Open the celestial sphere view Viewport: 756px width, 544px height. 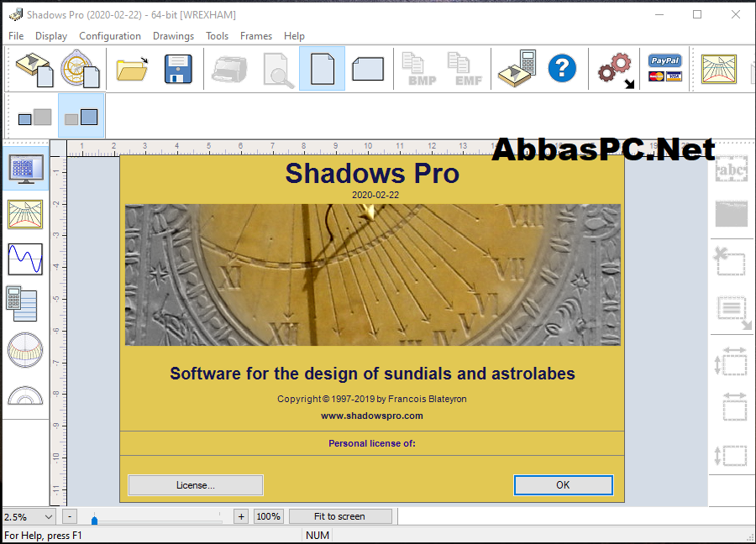click(25, 350)
